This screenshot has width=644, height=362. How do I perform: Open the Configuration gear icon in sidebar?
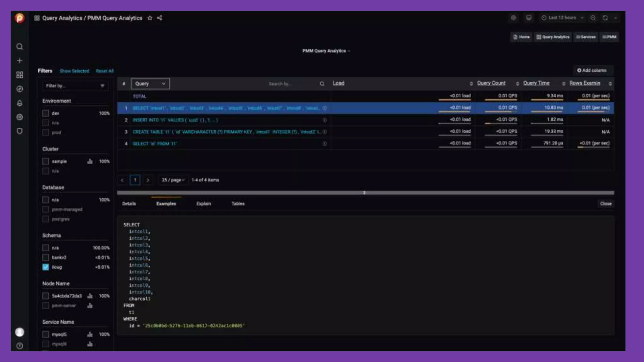(19, 117)
